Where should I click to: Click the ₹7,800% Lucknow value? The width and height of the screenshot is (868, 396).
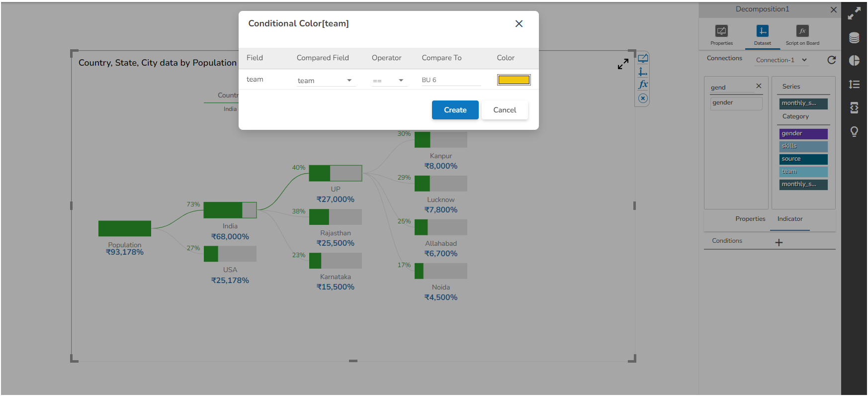(441, 210)
